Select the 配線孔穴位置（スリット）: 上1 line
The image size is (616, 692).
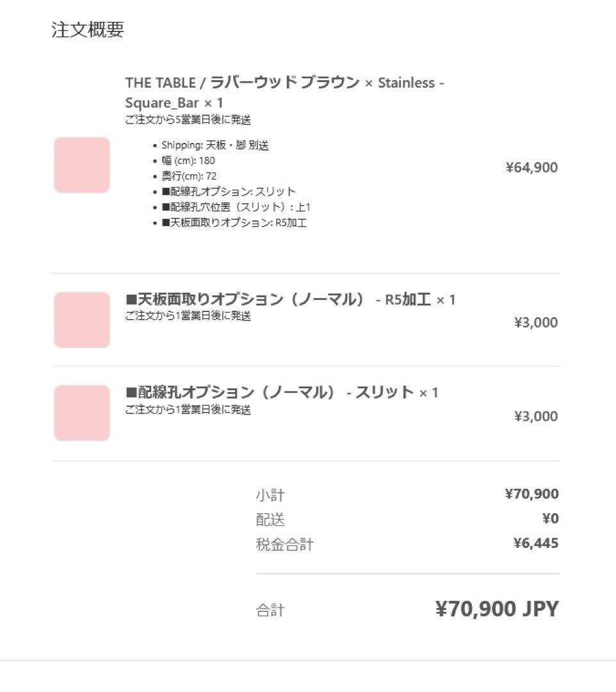coord(236,207)
